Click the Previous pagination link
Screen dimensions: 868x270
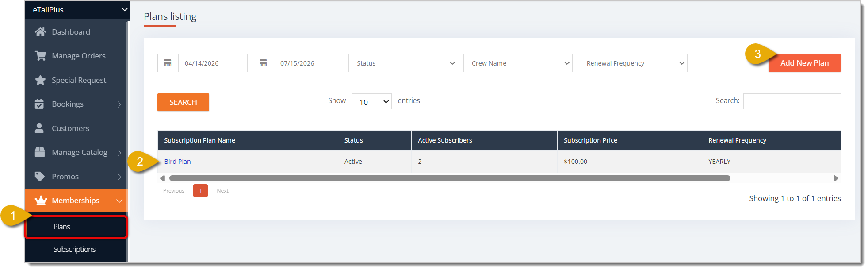point(174,191)
